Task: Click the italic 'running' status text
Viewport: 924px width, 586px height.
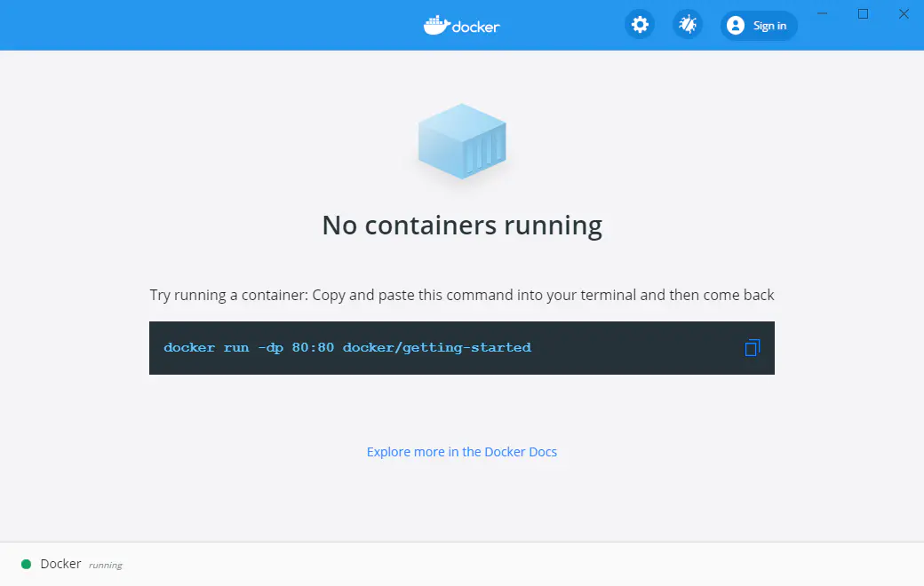Action: click(106, 565)
